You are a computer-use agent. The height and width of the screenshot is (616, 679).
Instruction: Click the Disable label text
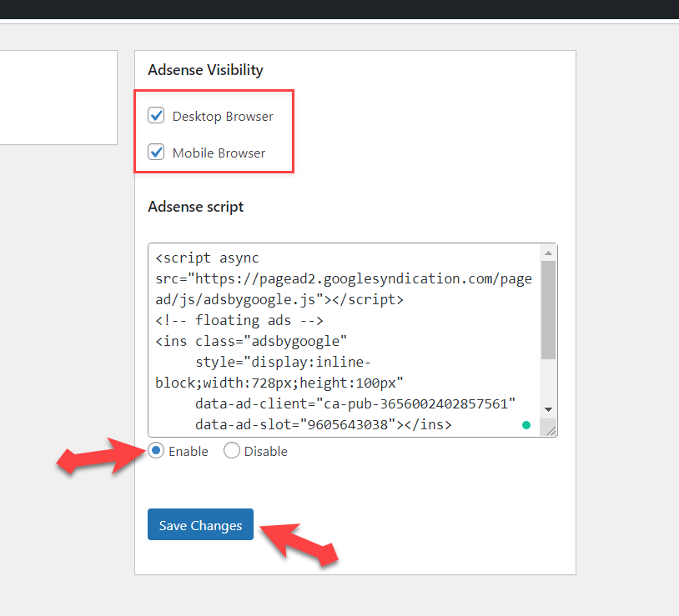click(x=265, y=452)
